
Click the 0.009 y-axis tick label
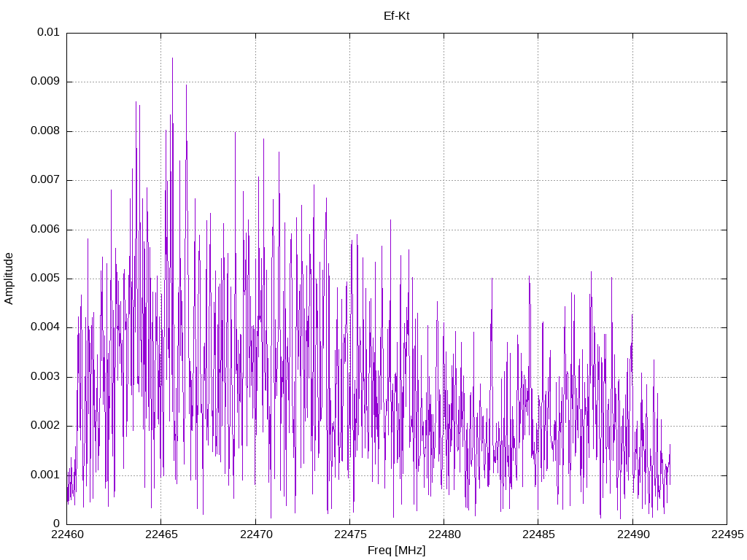(x=45, y=81)
